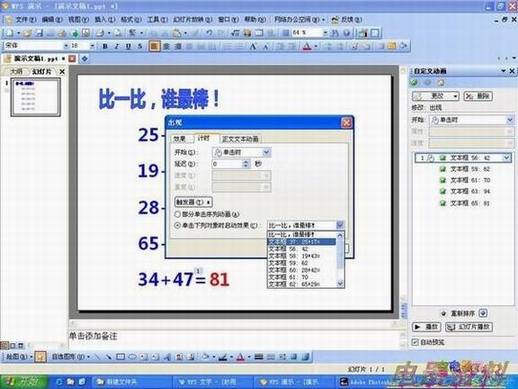Click the font color icon in formatting toolbar
518x389 pixels.
(x=307, y=46)
